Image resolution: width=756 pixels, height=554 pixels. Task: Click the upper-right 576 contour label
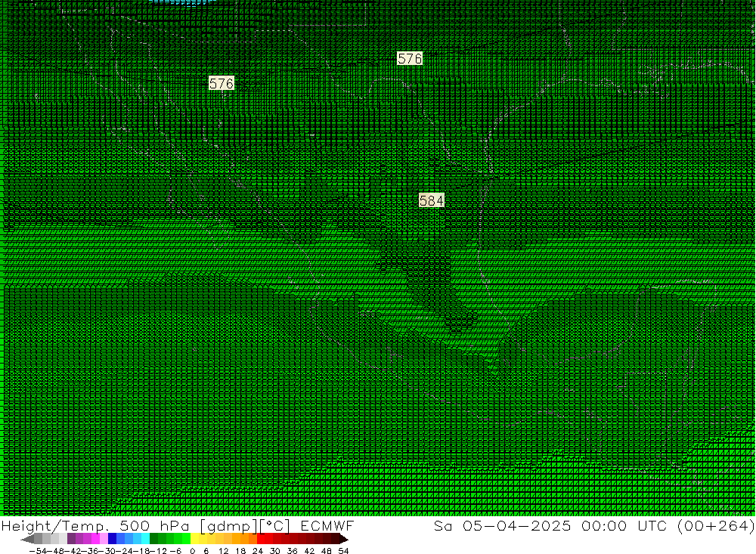tap(409, 58)
